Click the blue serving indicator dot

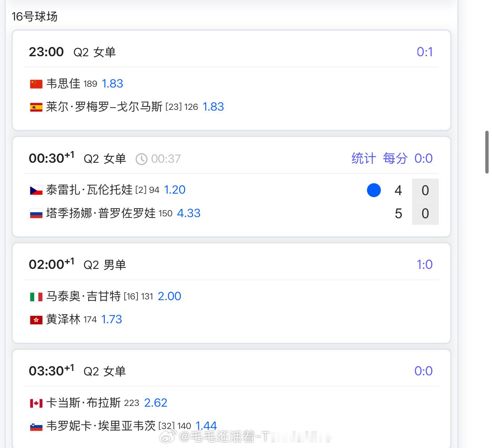pyautogui.click(x=374, y=190)
